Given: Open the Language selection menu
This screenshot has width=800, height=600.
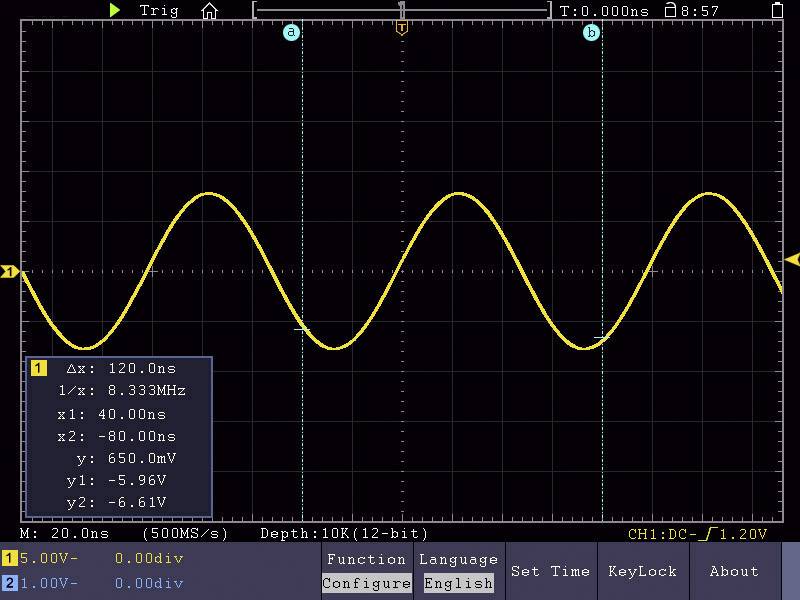Looking at the screenshot, I should point(459,559).
